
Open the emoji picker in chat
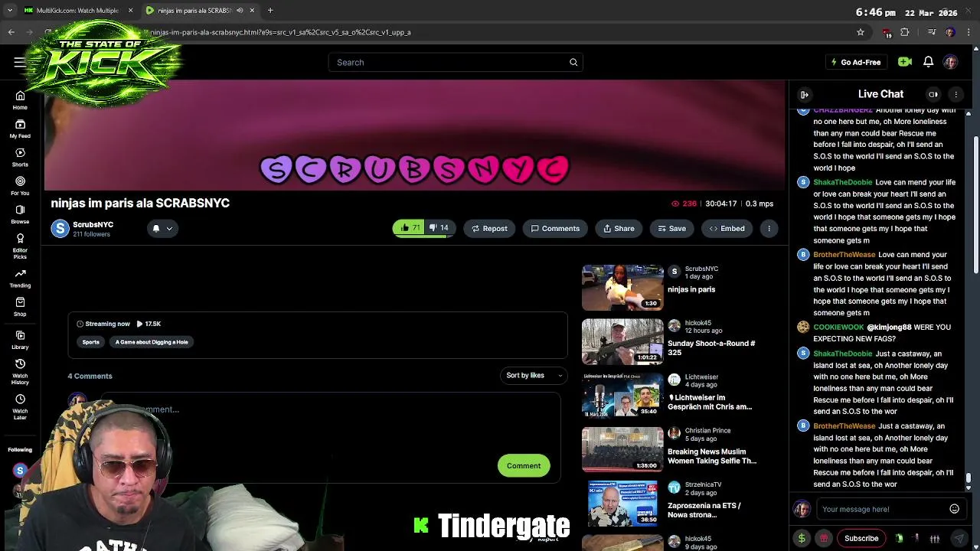[x=954, y=509]
